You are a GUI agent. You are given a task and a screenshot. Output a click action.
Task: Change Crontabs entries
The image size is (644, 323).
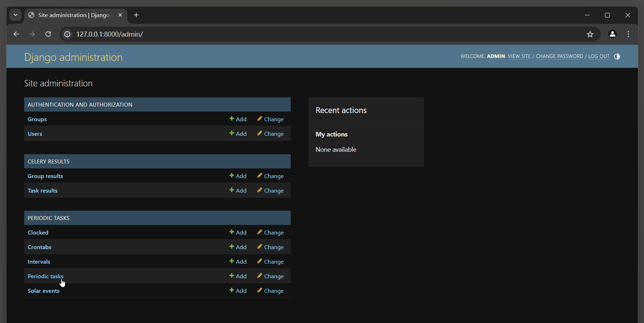tap(270, 247)
